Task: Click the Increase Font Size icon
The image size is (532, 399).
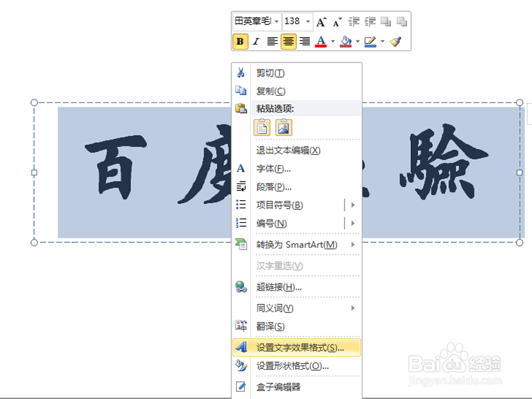Action: pyautogui.click(x=321, y=21)
